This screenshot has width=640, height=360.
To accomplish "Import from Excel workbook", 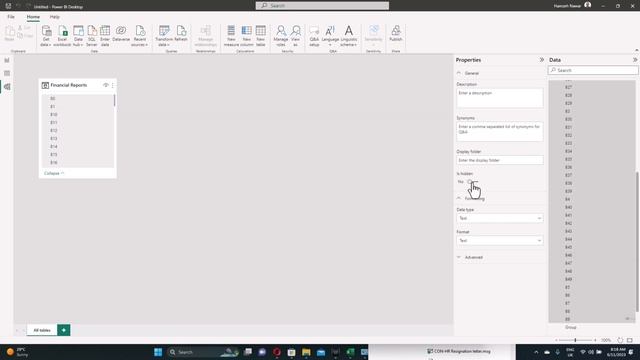I will point(62,36).
